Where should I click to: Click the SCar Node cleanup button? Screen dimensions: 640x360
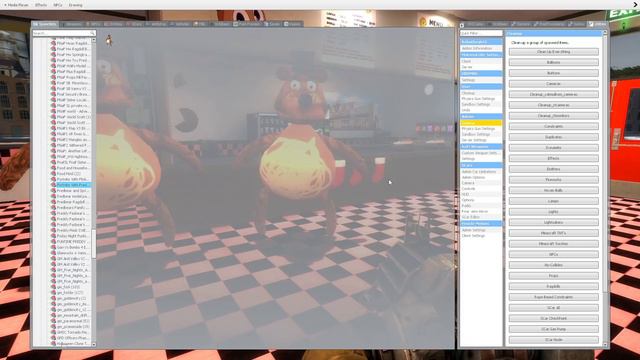tap(553, 340)
